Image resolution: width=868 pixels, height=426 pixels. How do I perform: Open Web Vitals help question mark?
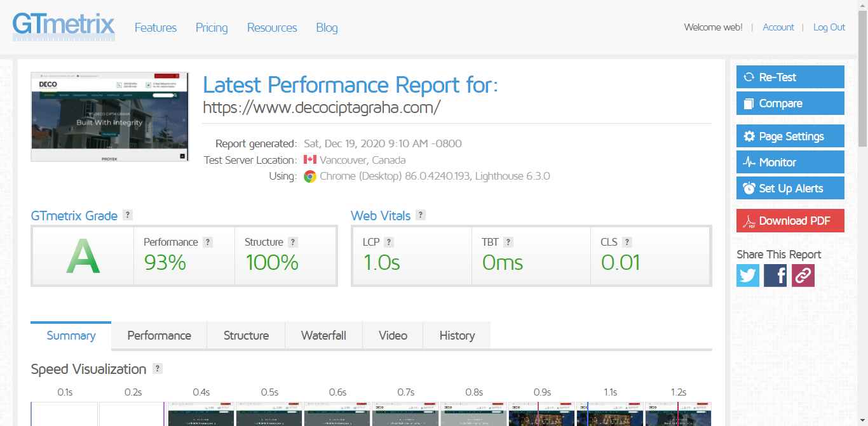click(421, 215)
